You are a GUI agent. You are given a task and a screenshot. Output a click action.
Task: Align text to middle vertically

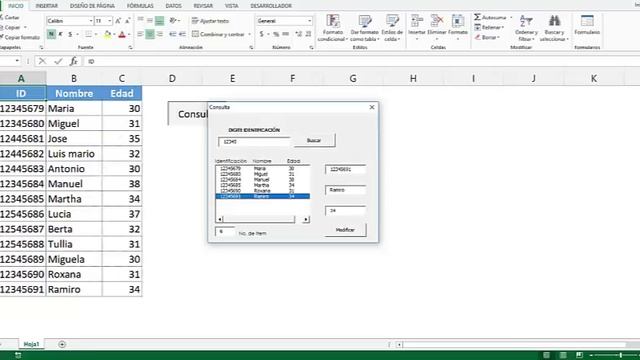150,20
